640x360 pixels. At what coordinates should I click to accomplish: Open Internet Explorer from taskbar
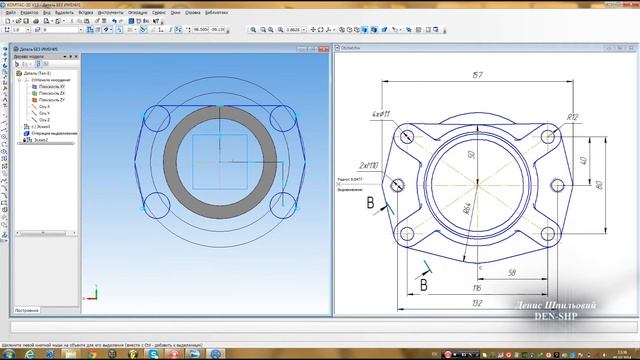[29, 354]
